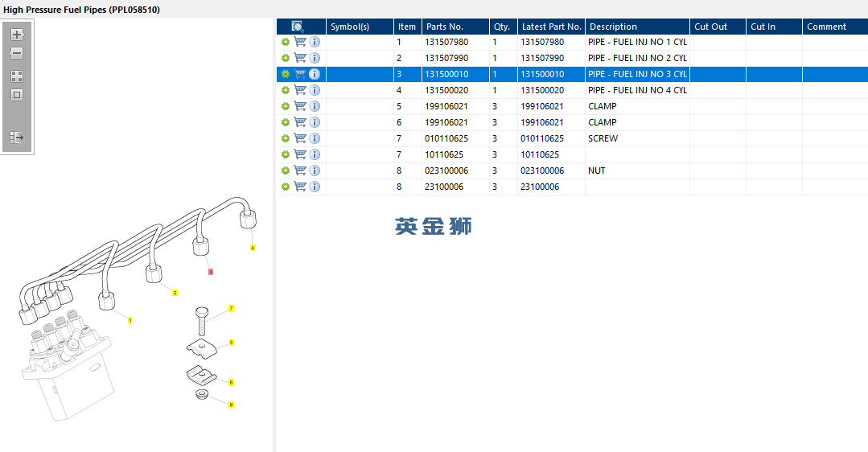
Task: Click the zoom in plus button
Action: click(17, 35)
